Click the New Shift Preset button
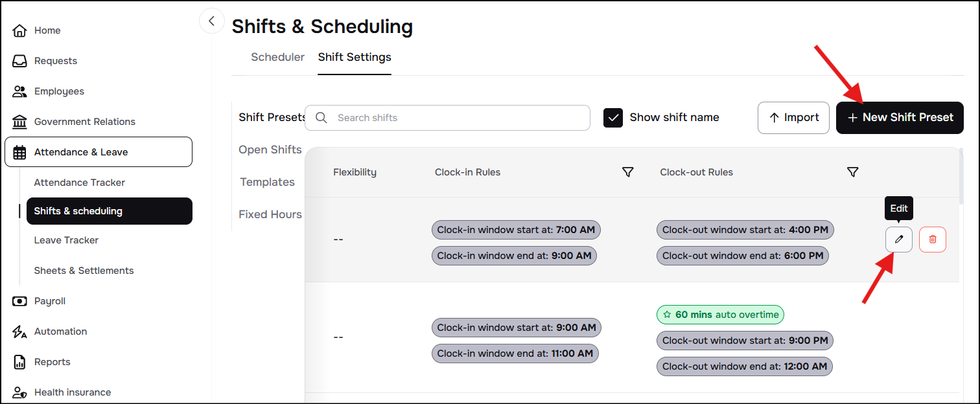Screen dimensions: 980x404 [x=900, y=118]
